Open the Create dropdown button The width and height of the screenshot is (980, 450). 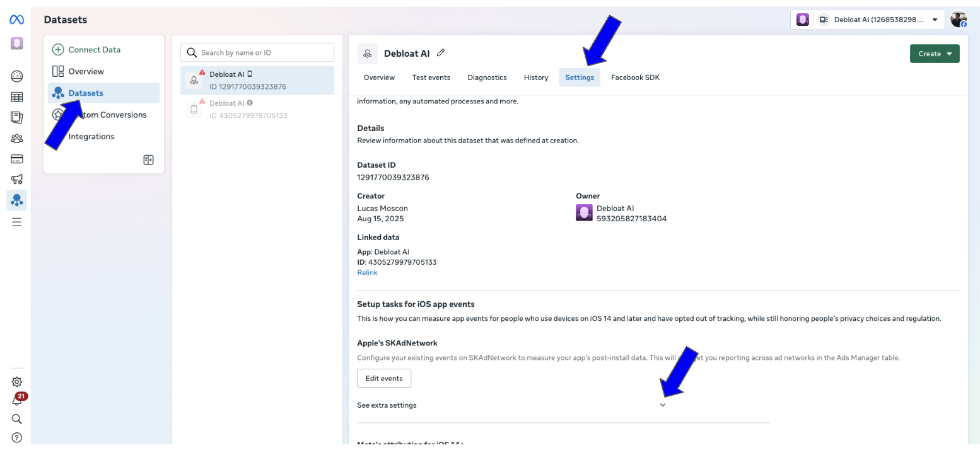(934, 54)
